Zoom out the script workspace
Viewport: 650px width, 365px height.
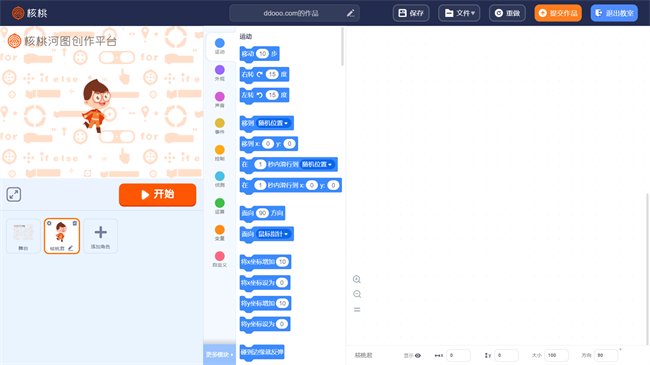click(x=357, y=294)
